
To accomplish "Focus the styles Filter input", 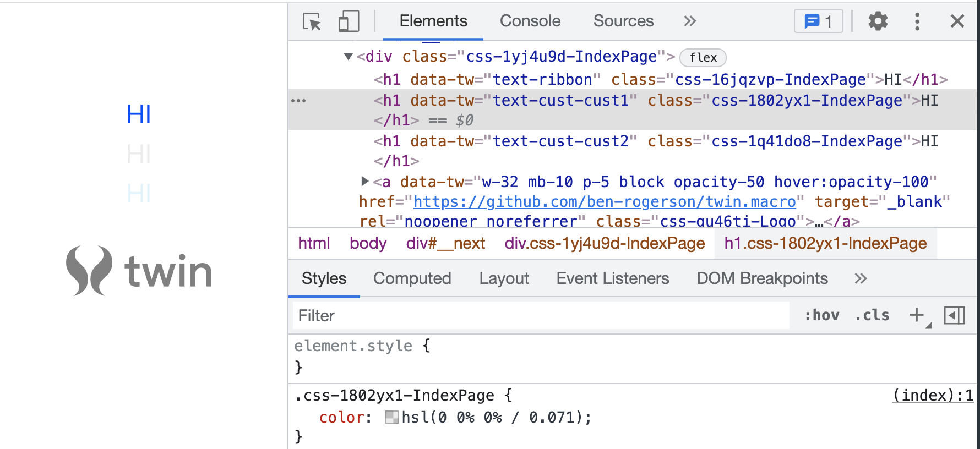I will (541, 316).
